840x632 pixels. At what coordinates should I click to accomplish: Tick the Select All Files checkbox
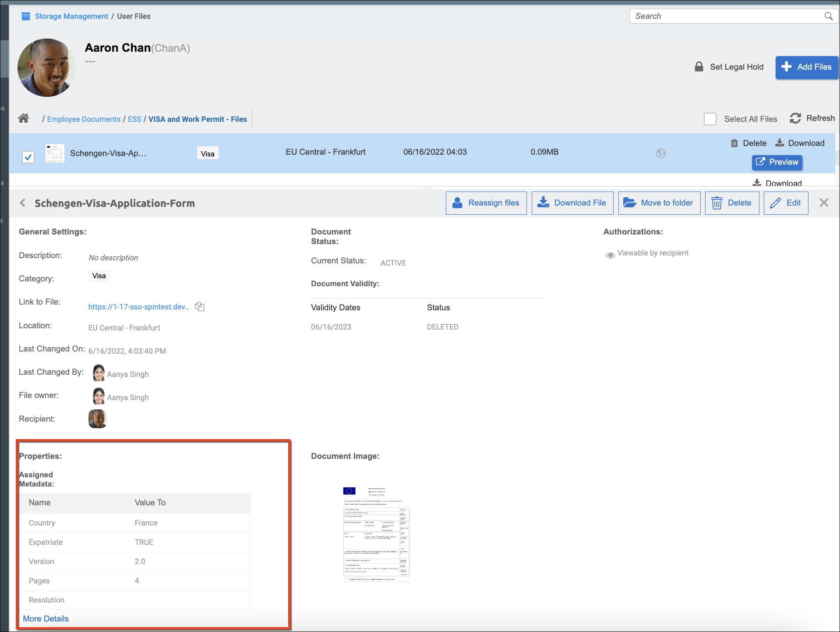point(710,119)
